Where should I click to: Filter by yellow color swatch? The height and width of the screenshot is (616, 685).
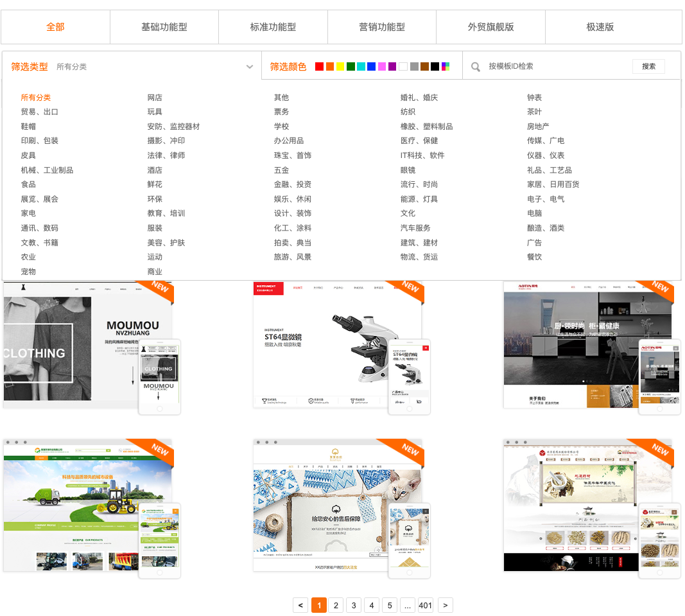tap(340, 66)
